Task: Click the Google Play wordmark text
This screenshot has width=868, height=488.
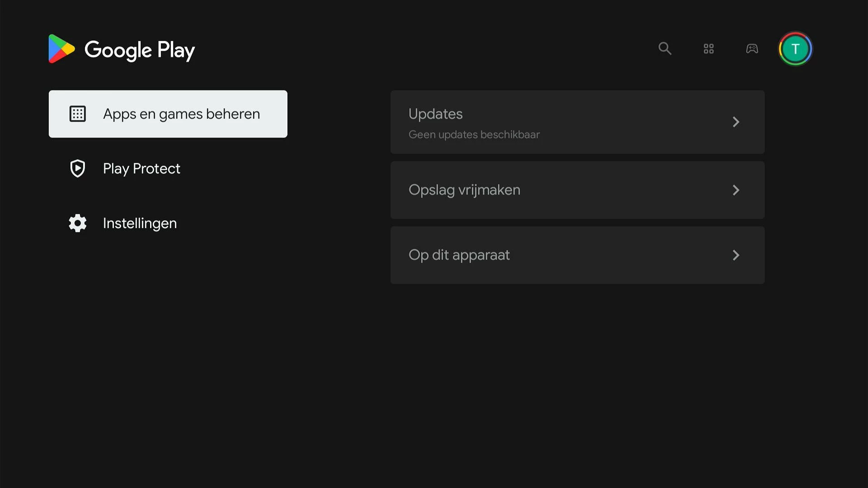Action: (x=140, y=50)
